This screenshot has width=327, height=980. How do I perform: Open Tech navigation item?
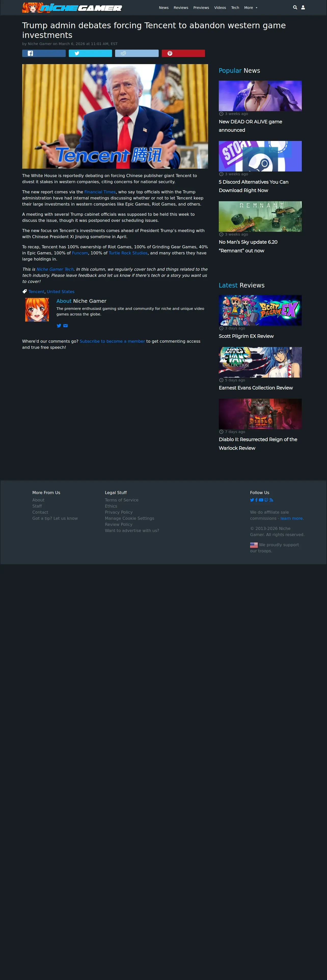coord(235,8)
